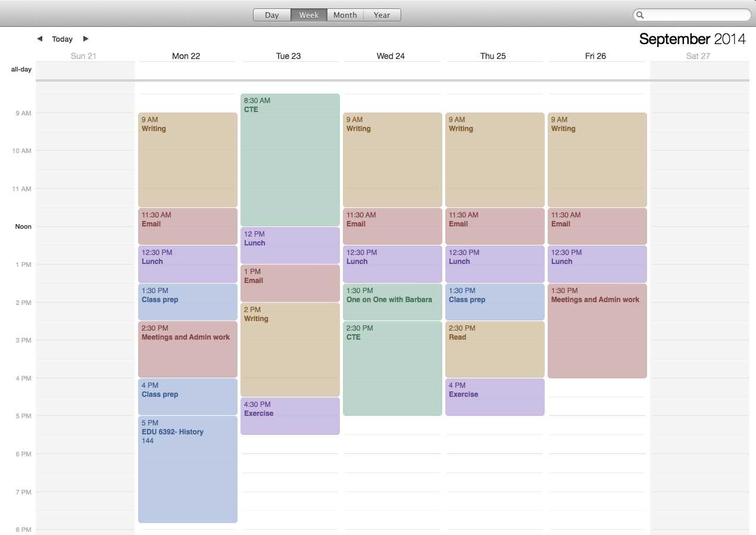
Task: Go to the previous week arrow
Action: tap(40, 39)
